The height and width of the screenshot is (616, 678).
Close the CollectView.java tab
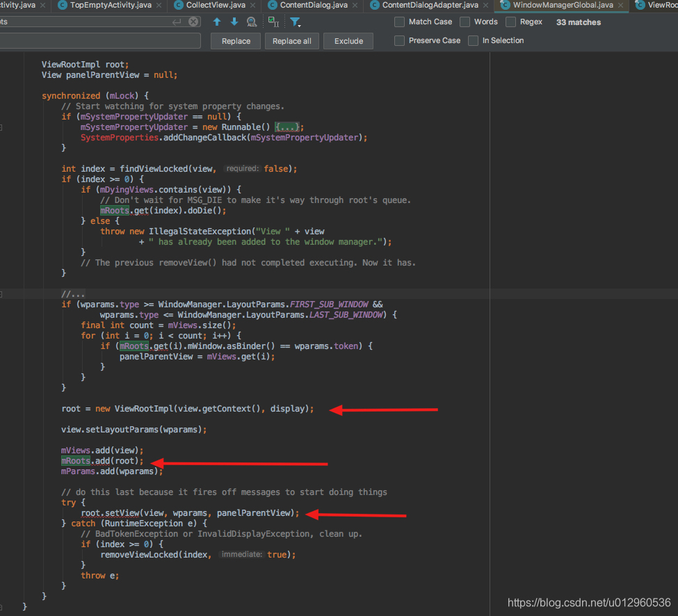click(x=252, y=5)
